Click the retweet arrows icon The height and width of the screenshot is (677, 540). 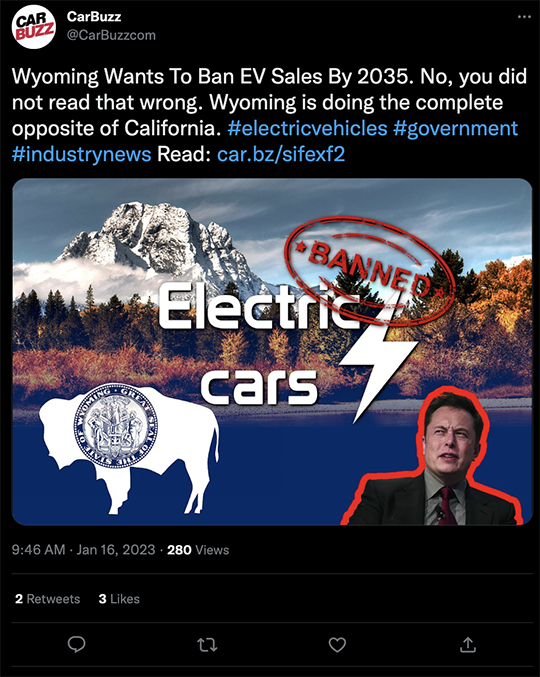(207, 645)
